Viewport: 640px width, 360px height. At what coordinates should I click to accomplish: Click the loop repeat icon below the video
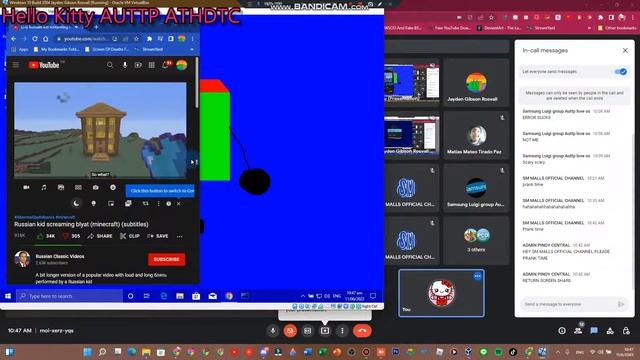[x=146, y=203]
